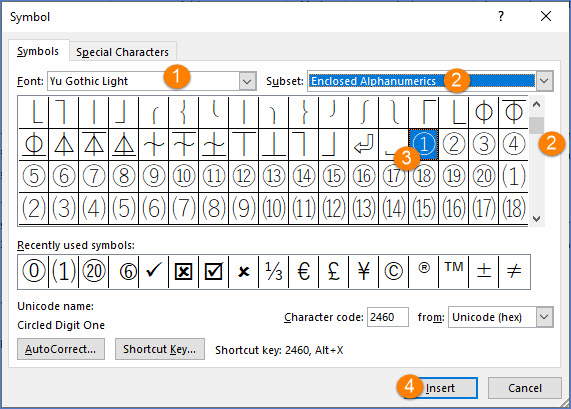Pick the registered trademark ® recent symbol
Image resolution: width=571 pixels, height=409 pixels.
(424, 272)
